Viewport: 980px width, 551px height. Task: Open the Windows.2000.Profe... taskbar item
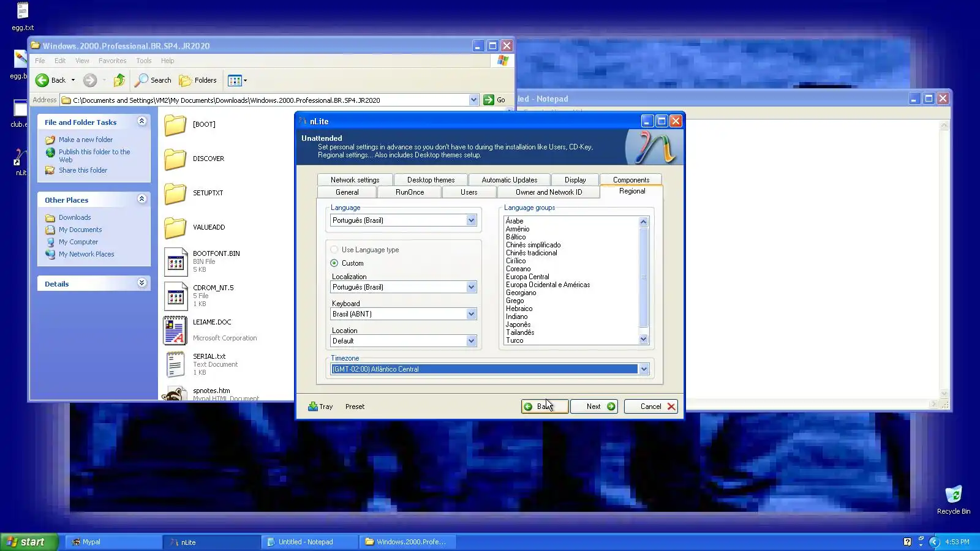click(x=408, y=542)
